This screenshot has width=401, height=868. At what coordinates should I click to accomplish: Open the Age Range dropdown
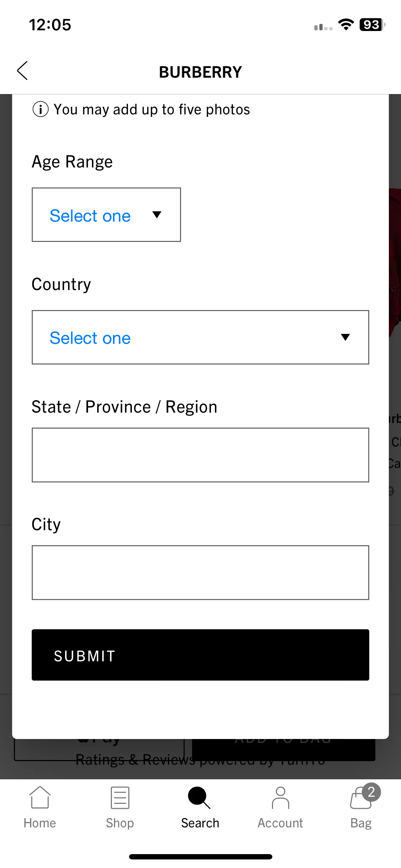(x=106, y=215)
